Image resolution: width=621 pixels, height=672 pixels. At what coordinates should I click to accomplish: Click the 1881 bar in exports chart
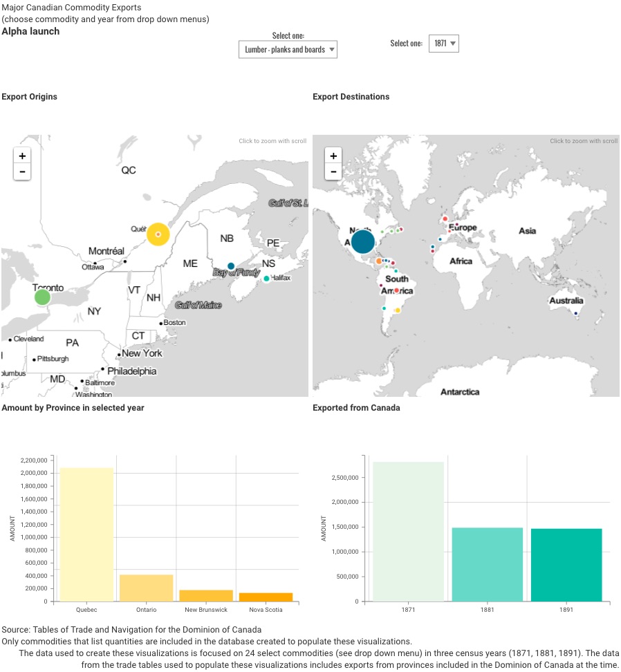click(x=487, y=563)
